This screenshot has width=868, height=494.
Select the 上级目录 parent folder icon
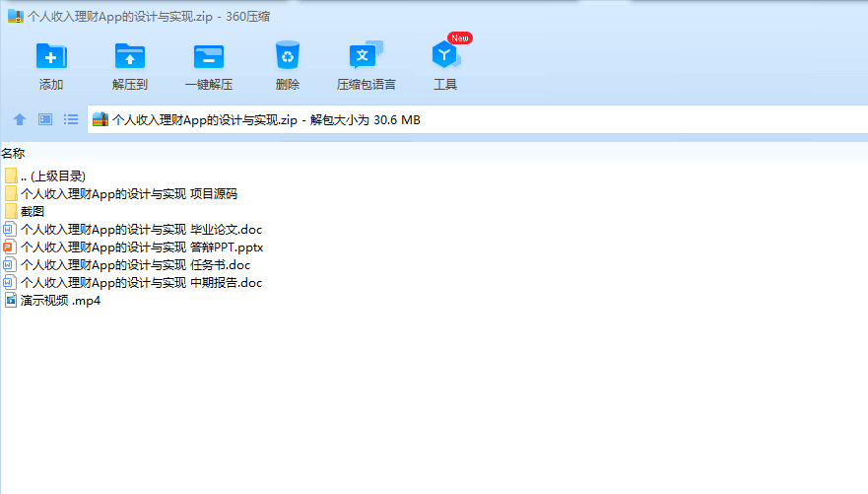pos(11,176)
